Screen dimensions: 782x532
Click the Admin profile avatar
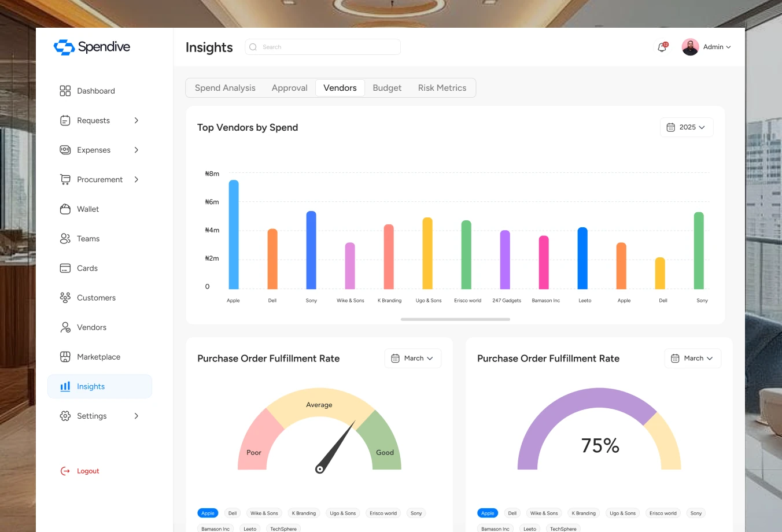pyautogui.click(x=690, y=47)
